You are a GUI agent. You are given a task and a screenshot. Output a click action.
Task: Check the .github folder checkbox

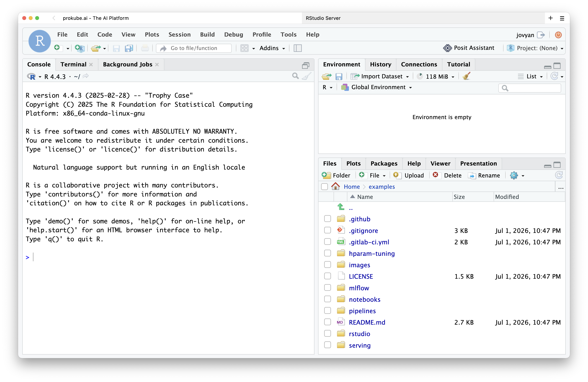327,219
